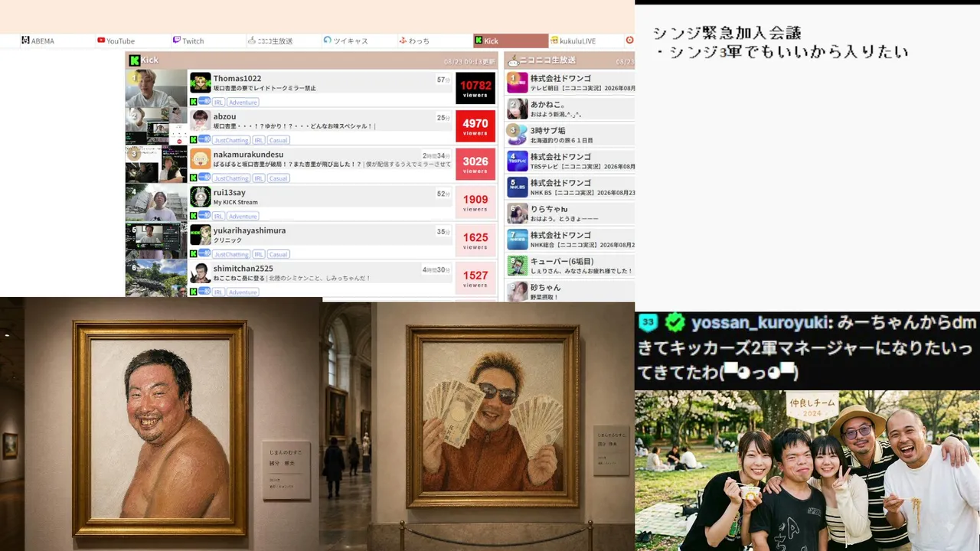Click the Casual tag on abzou's row

(278, 140)
